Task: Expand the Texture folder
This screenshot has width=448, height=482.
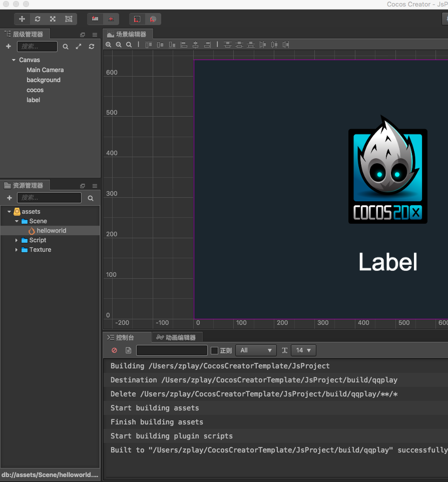Action: (17, 250)
